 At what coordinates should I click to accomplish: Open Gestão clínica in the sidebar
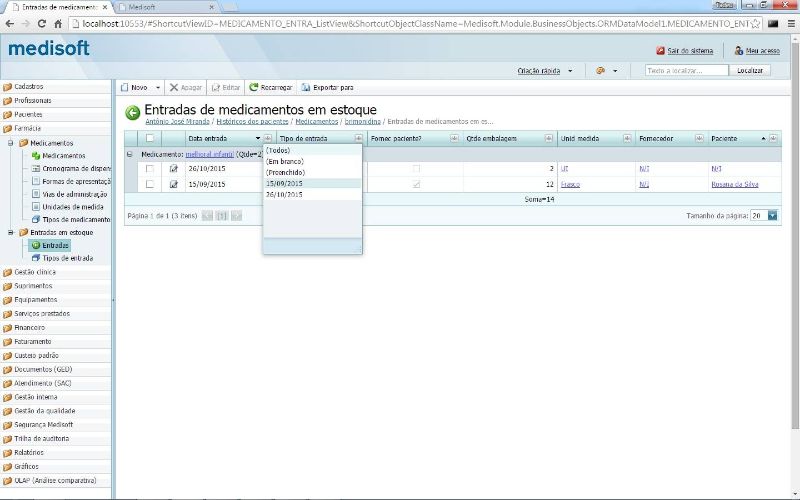[35, 272]
